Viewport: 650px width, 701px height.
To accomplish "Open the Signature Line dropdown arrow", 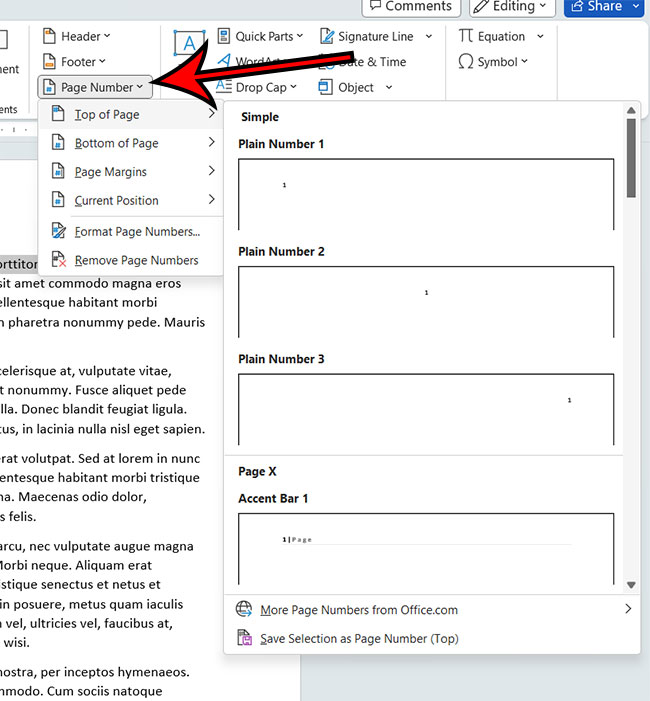I will [429, 36].
